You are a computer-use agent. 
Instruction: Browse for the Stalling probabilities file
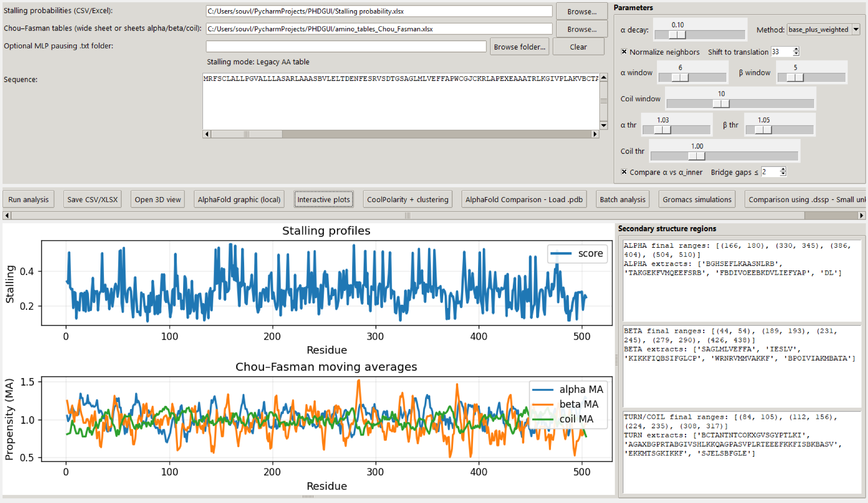click(581, 11)
